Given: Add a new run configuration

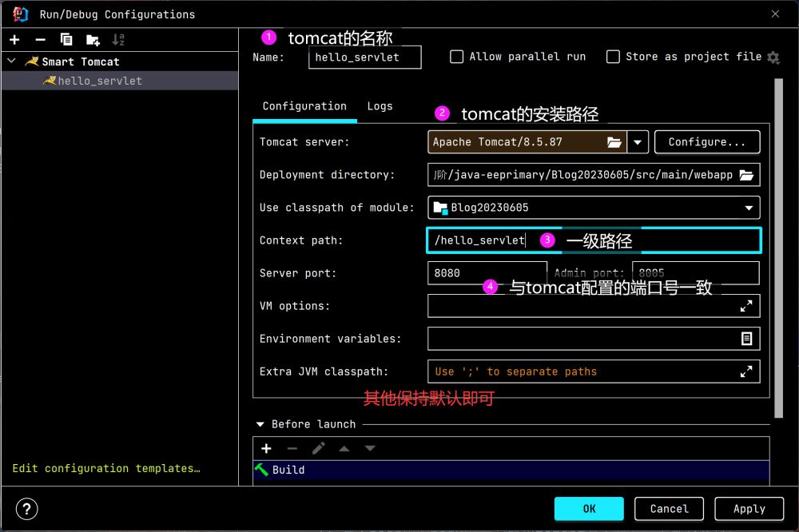Looking at the screenshot, I should click(x=14, y=40).
